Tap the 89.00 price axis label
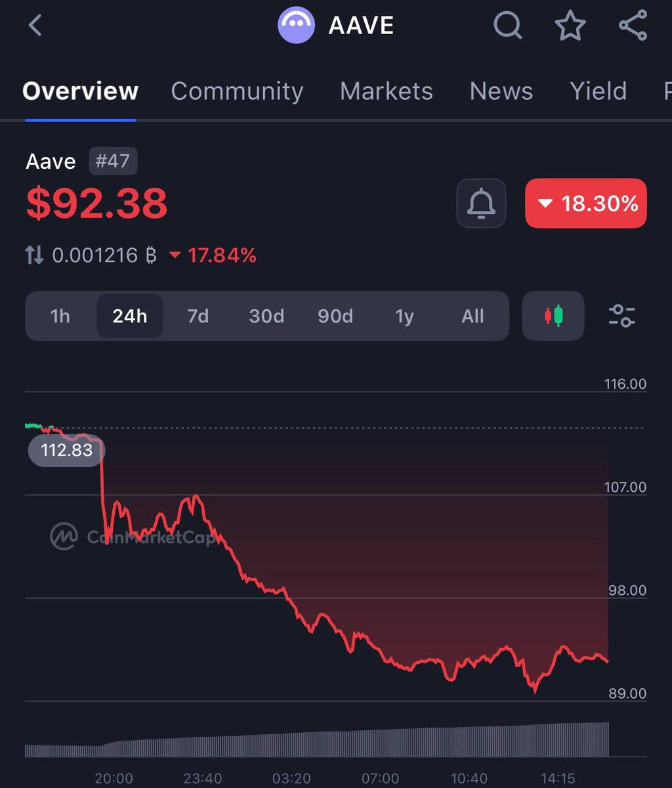Screen dimensions: 672x788 [627, 693]
